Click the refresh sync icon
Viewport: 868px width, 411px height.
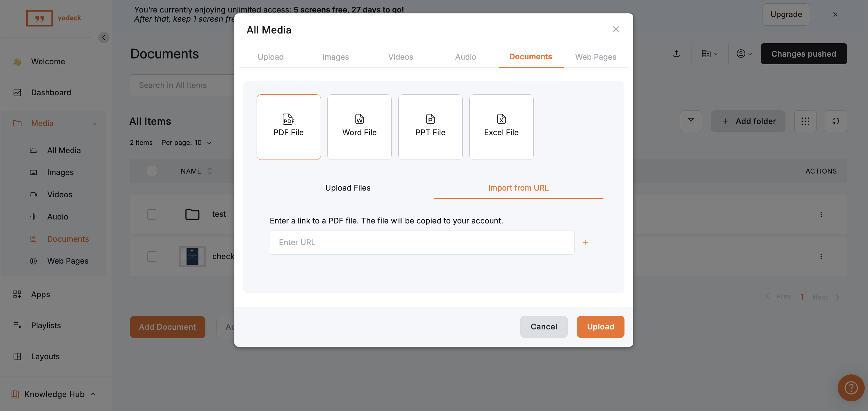tap(835, 121)
